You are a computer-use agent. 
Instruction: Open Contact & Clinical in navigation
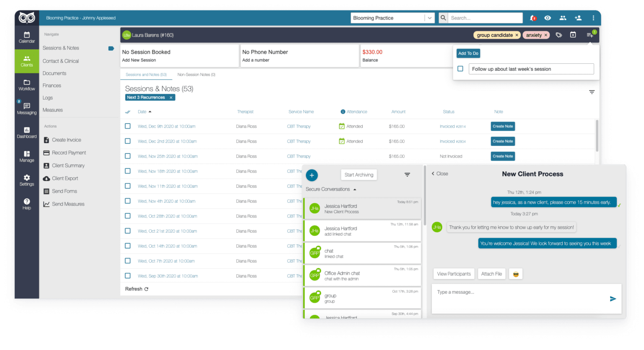(x=61, y=61)
